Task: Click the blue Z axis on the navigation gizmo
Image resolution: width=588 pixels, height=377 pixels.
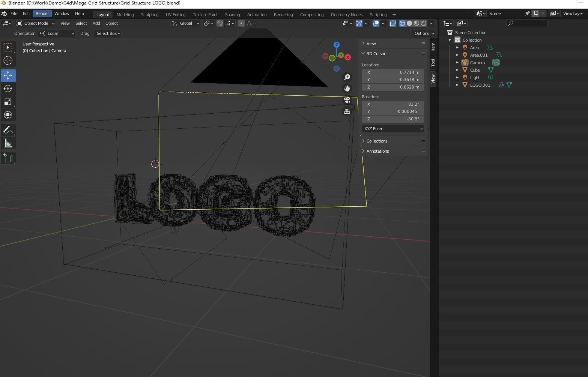Action: pyautogui.click(x=337, y=45)
